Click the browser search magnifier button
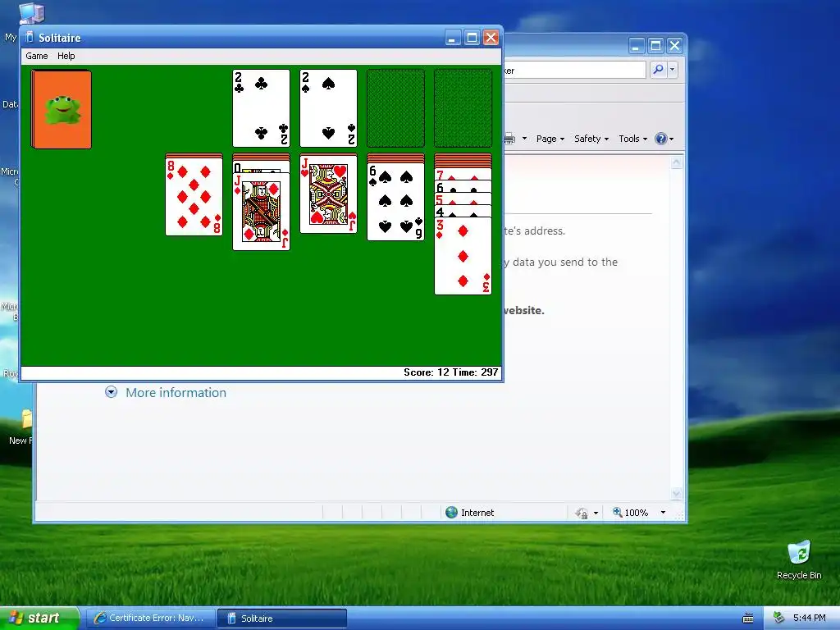 658,70
